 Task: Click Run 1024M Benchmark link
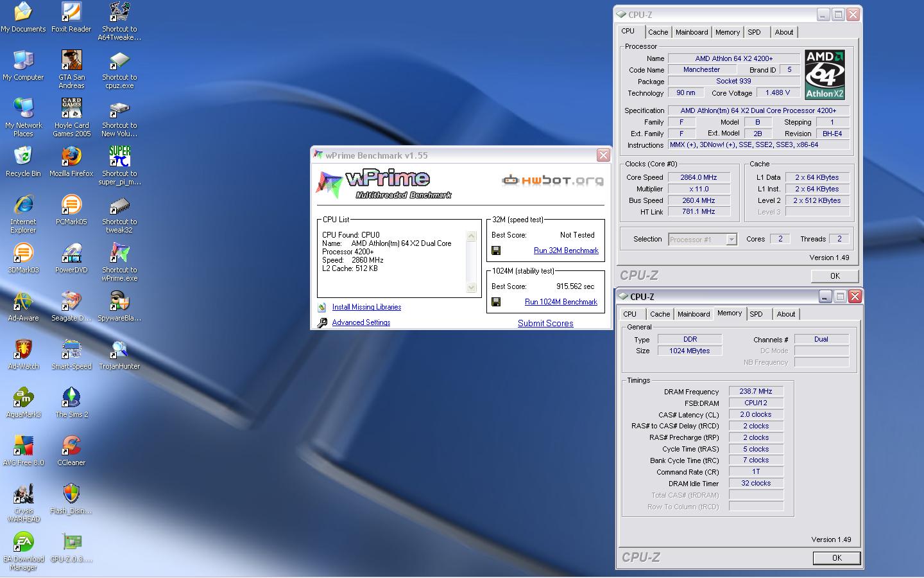(561, 302)
